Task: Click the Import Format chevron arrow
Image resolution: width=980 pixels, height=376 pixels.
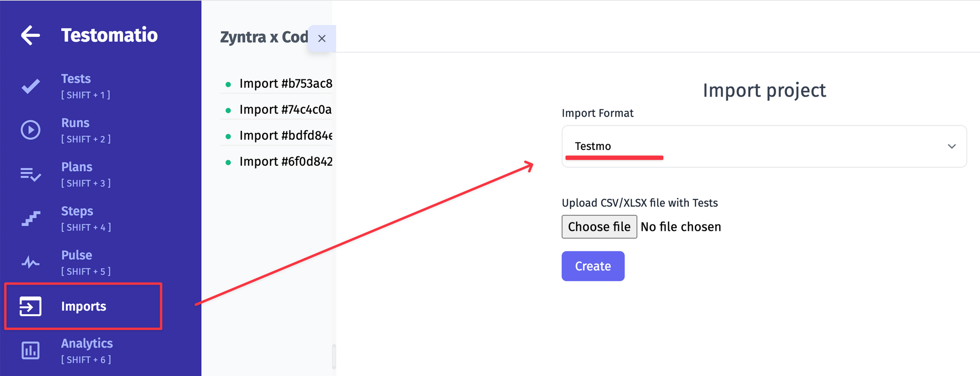Action: coord(952,147)
